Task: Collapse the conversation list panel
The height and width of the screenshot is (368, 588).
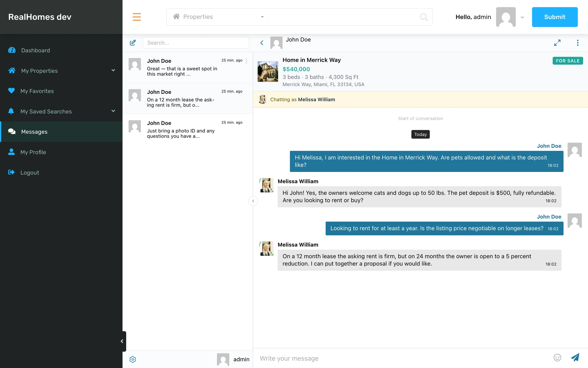Action: (253, 201)
